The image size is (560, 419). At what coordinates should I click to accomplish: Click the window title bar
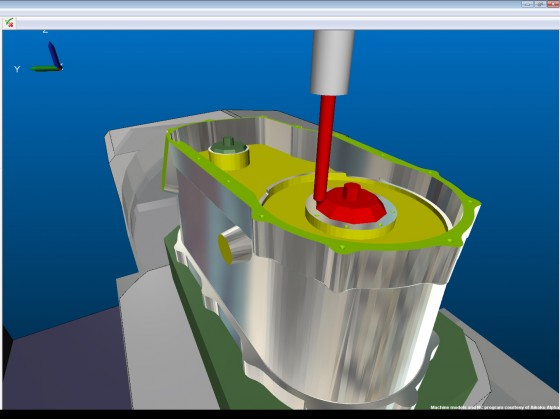[x=261, y=4]
